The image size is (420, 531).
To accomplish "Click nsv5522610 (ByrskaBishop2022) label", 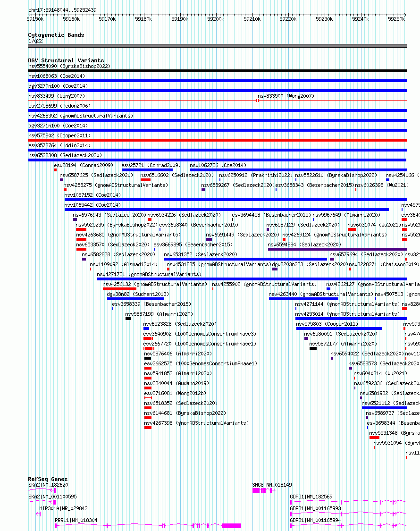I will pos(336,175).
